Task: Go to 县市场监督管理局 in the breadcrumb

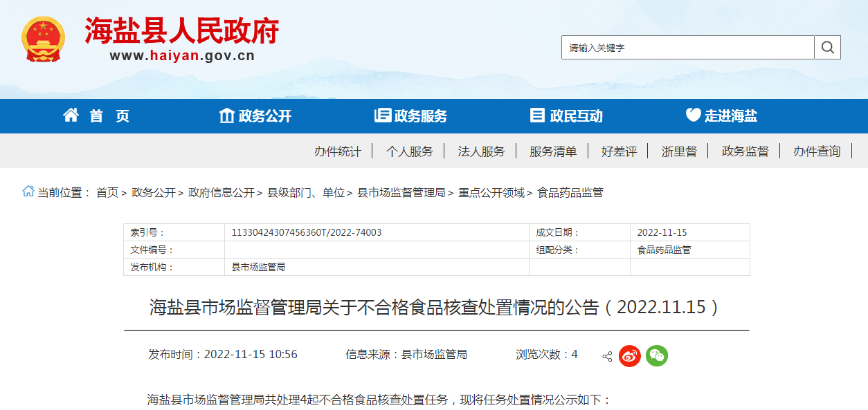Action: pos(401,193)
